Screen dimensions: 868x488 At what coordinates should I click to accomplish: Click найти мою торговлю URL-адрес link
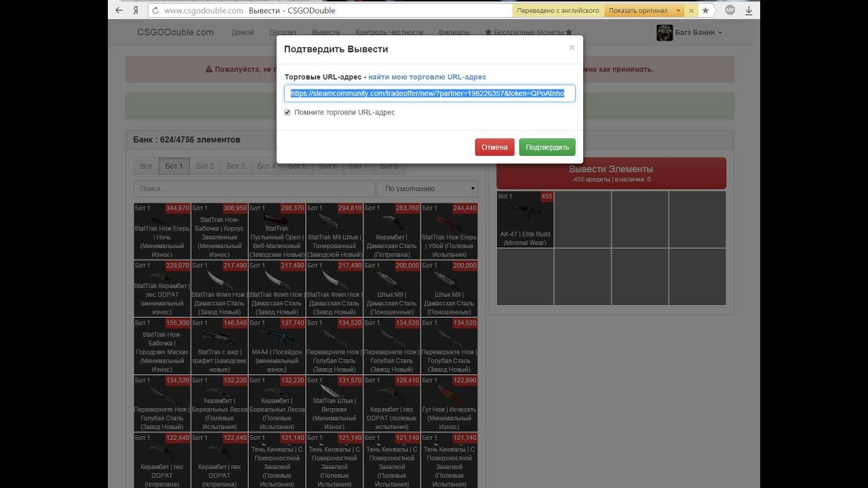pyautogui.click(x=427, y=77)
